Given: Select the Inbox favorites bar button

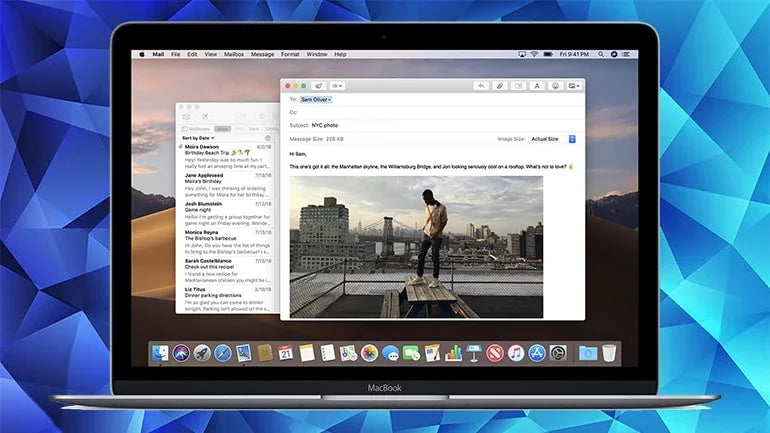Looking at the screenshot, I should point(221,129).
